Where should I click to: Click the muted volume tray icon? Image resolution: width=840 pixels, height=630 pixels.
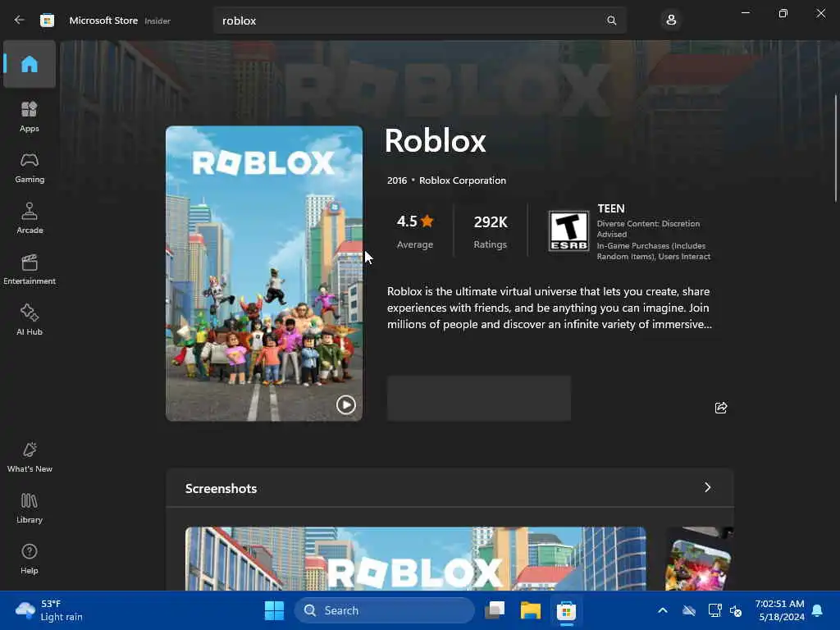(736, 610)
